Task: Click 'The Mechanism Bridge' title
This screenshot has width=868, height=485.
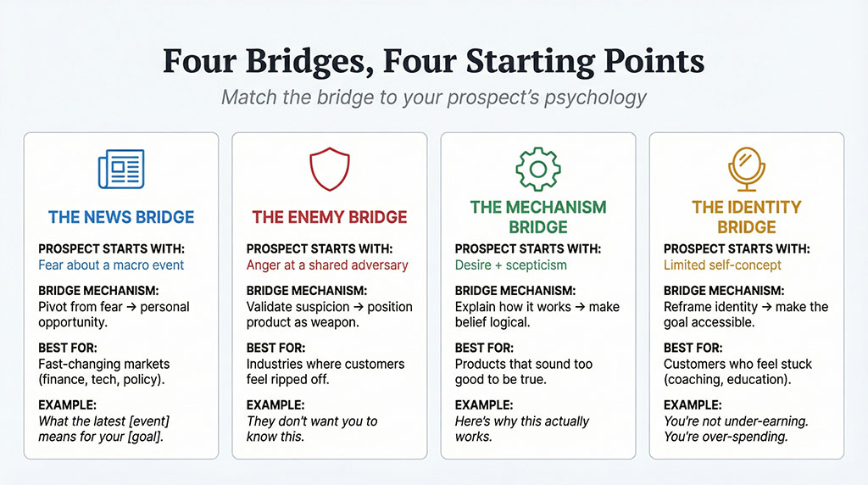Action: click(538, 216)
